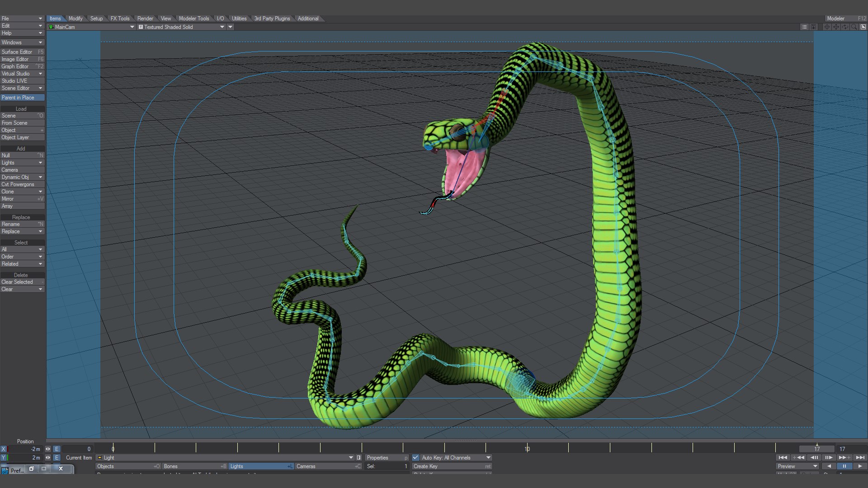Screen dimensions: 868x488
Task: Jump to first frame in transport controls
Action: [783, 458]
